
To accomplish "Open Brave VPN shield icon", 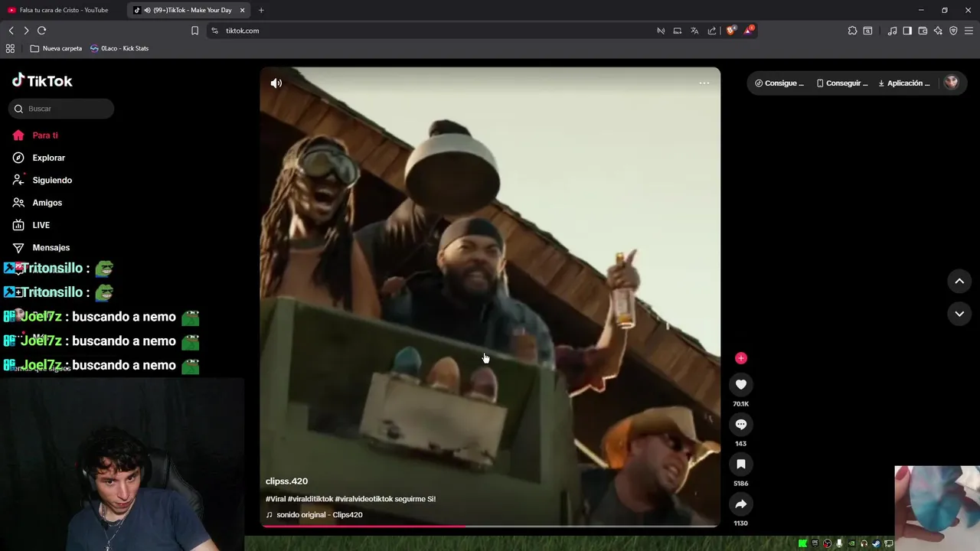I will 953,31.
